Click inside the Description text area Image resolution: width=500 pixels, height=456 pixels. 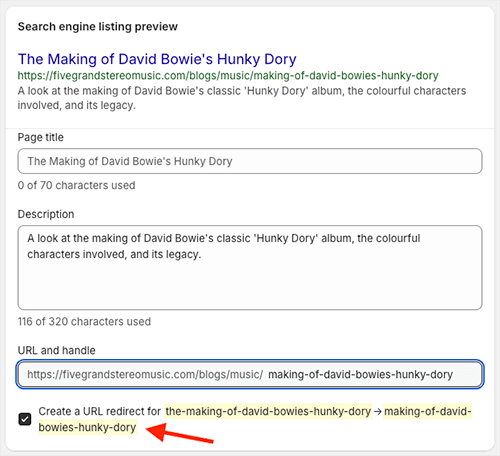[250, 268]
